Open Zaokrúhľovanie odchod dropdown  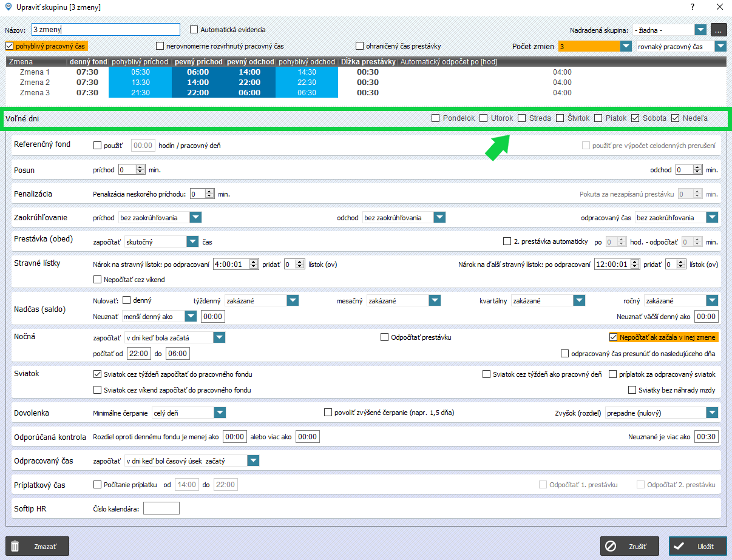click(x=439, y=217)
